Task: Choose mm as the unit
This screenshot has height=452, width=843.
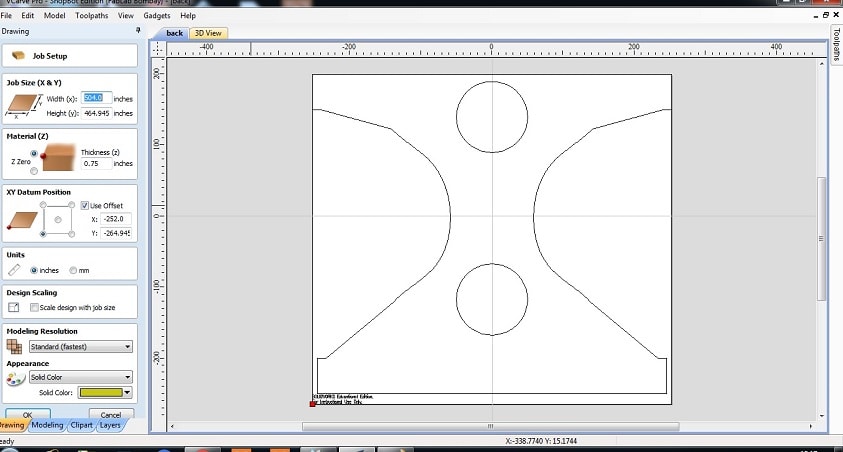Action: click(73, 270)
